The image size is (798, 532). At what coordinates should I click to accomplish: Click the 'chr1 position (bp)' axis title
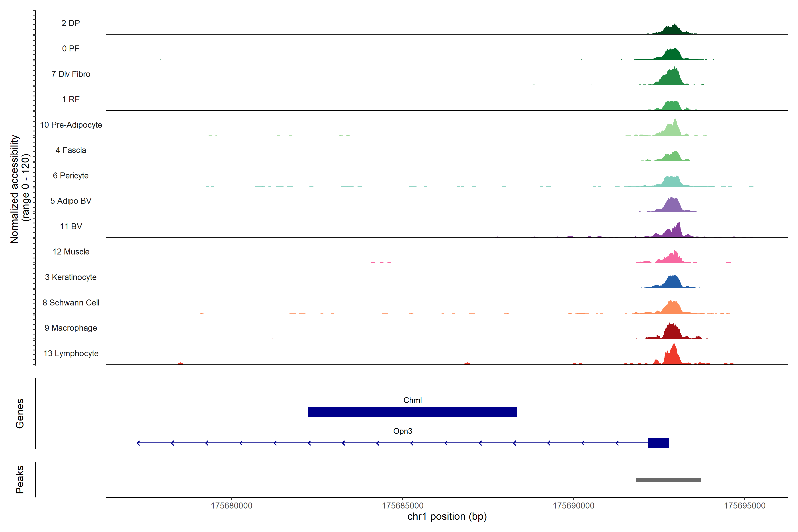click(x=447, y=516)
